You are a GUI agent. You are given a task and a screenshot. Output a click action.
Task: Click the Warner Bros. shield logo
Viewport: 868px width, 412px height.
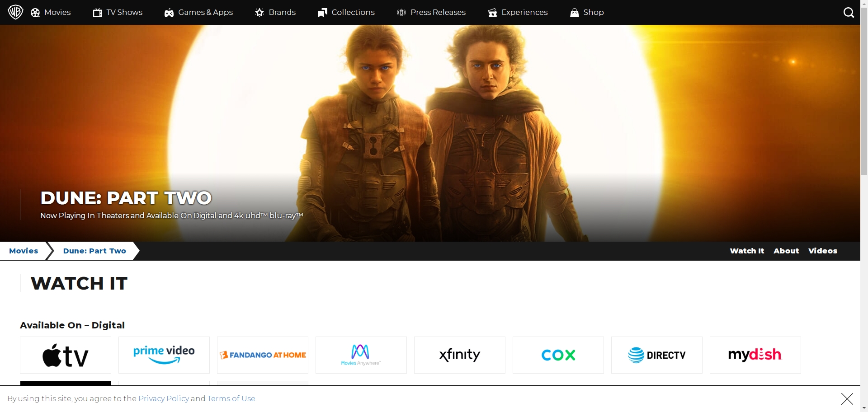[x=15, y=12]
